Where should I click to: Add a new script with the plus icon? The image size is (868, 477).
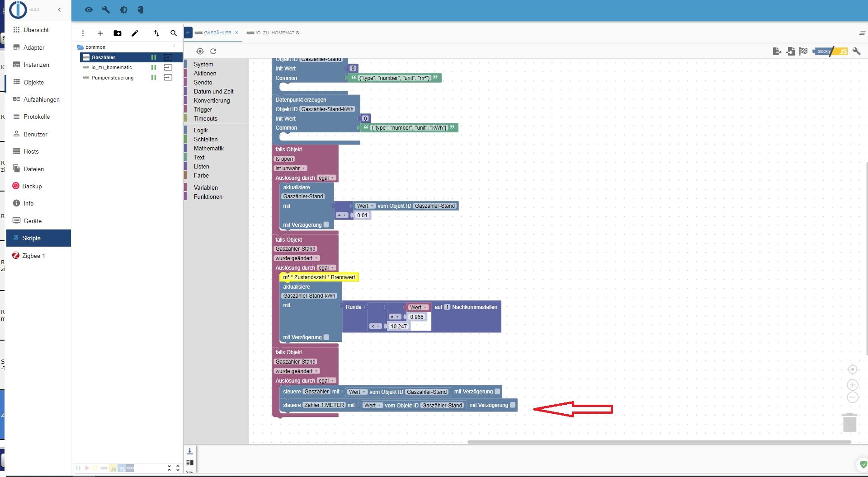[100, 33]
